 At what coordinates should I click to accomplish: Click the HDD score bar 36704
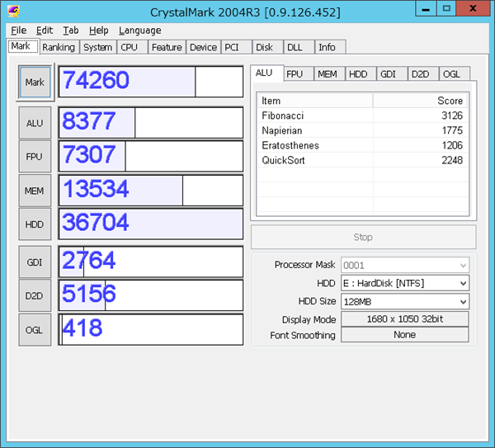coord(151,224)
